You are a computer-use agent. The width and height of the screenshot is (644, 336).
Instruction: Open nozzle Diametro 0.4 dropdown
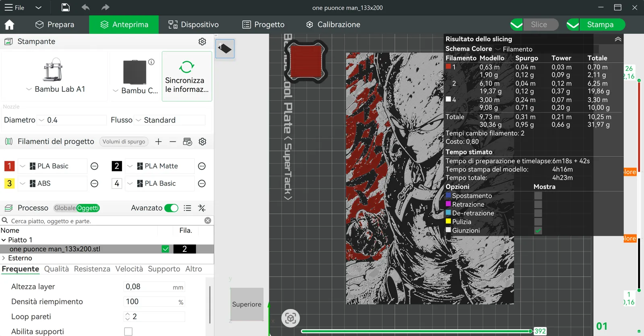[x=41, y=120]
